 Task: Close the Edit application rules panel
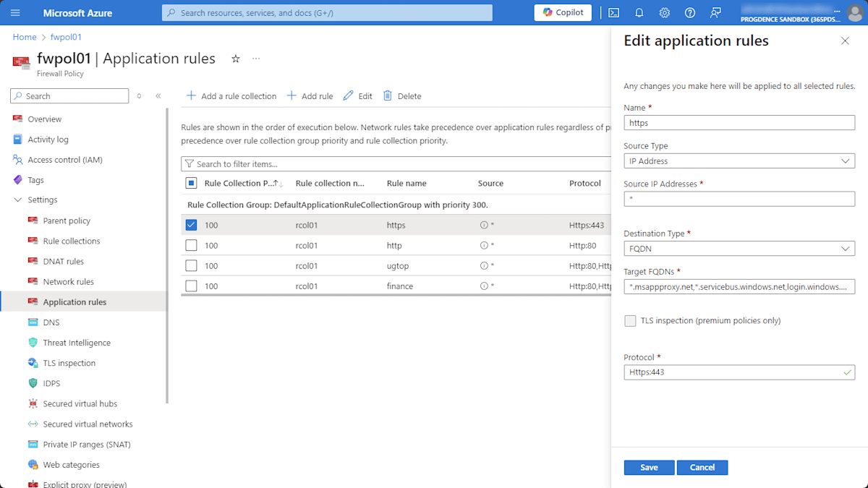click(x=845, y=41)
